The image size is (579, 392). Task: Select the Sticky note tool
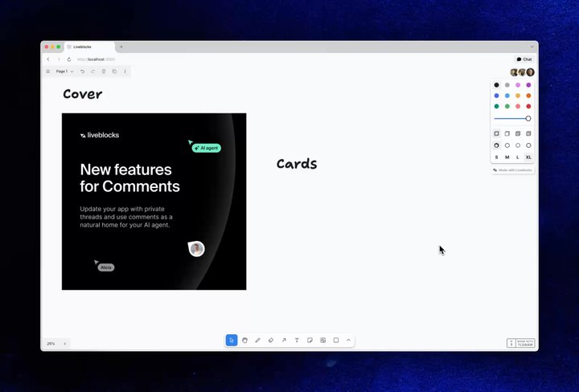click(x=310, y=341)
